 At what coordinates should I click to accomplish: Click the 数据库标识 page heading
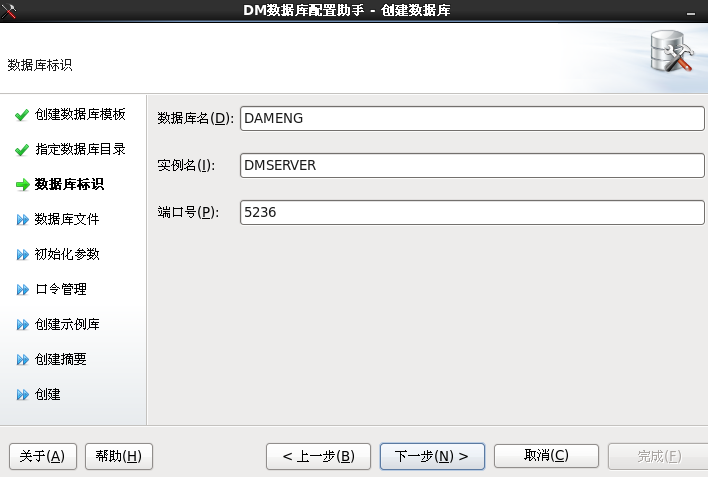[x=40, y=65]
